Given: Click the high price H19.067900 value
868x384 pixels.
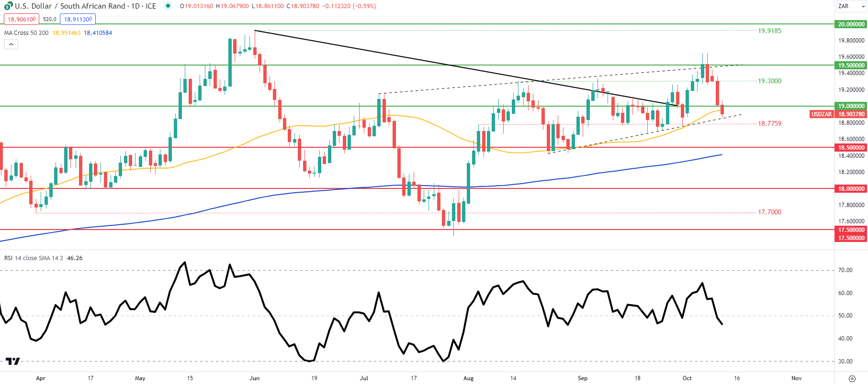Looking at the screenshot, I should tap(232, 6).
